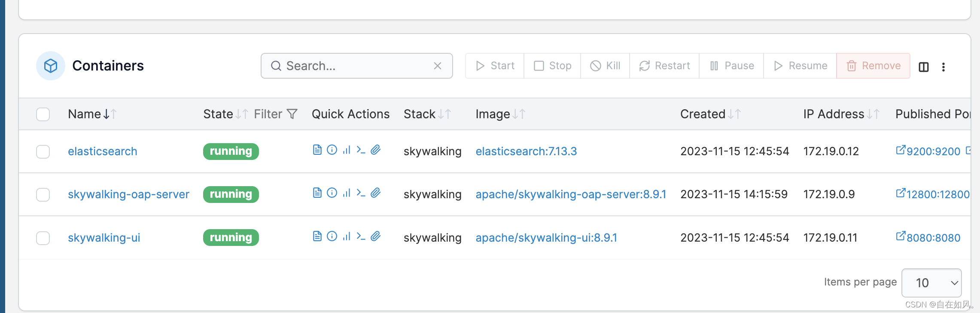Sort containers by IP Address column
The height and width of the screenshot is (313, 980).
842,114
